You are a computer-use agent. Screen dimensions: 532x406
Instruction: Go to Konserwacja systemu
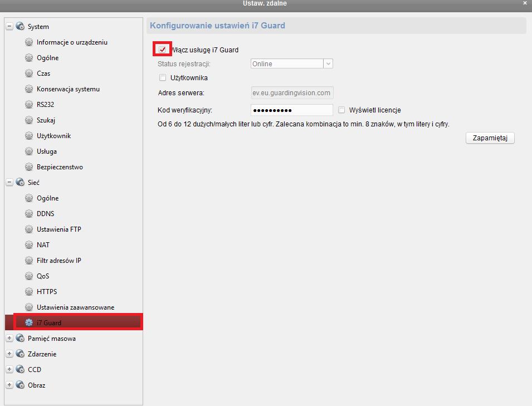point(68,89)
